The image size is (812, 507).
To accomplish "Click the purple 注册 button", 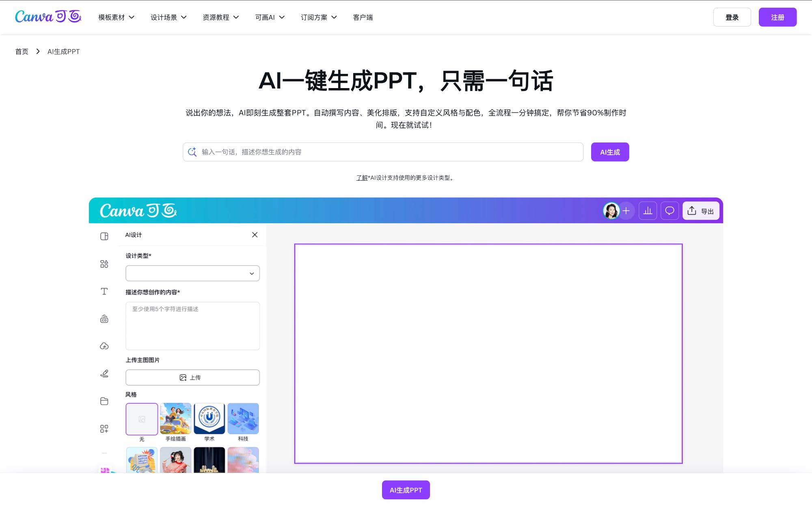I will click(777, 17).
